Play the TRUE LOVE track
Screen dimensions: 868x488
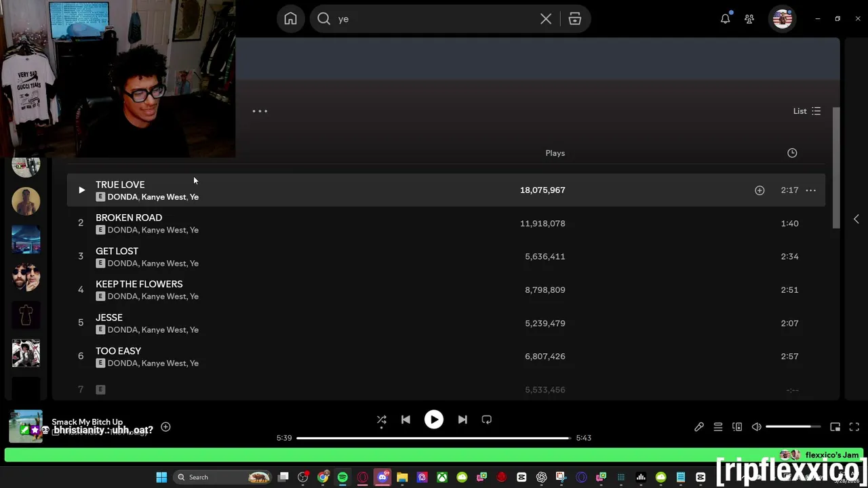coord(81,190)
